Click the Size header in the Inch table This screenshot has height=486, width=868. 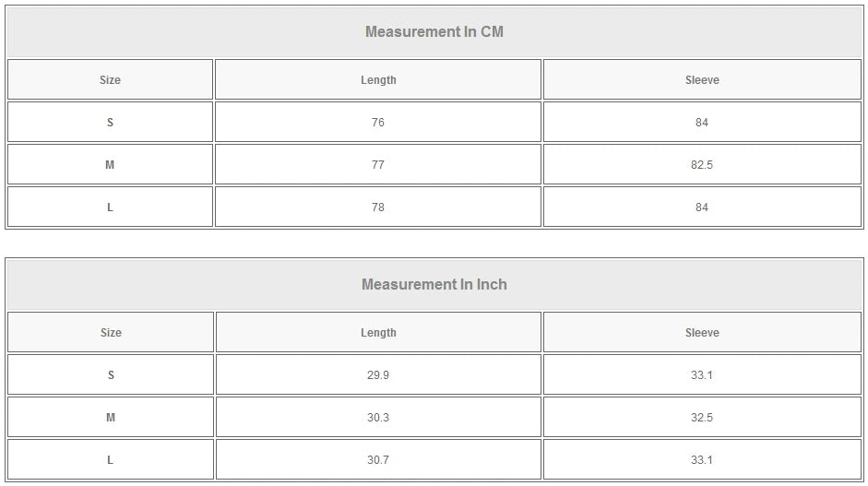111,333
